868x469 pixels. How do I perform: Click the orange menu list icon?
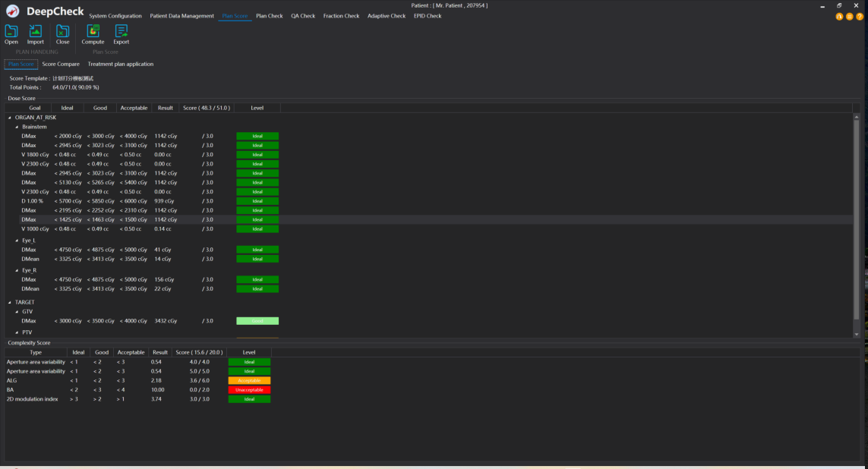[849, 17]
